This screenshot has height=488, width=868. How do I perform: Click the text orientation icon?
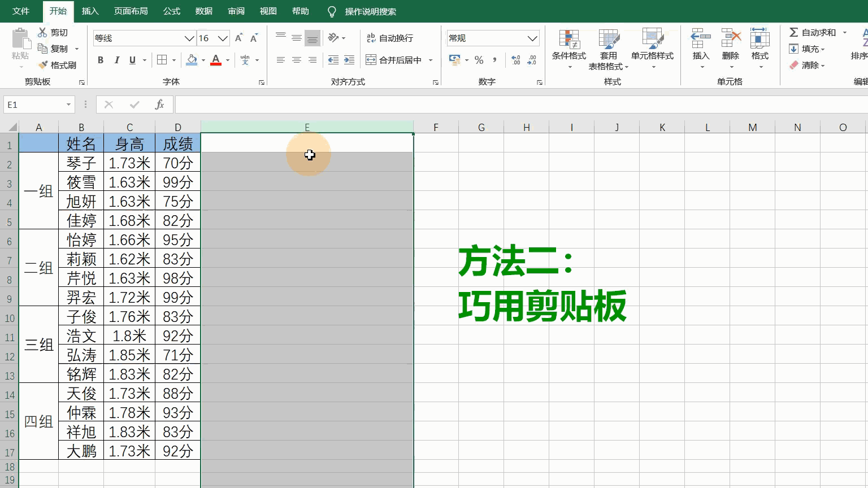333,38
